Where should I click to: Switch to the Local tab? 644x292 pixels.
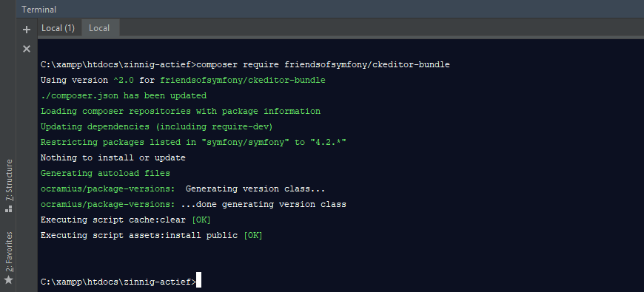(99, 28)
